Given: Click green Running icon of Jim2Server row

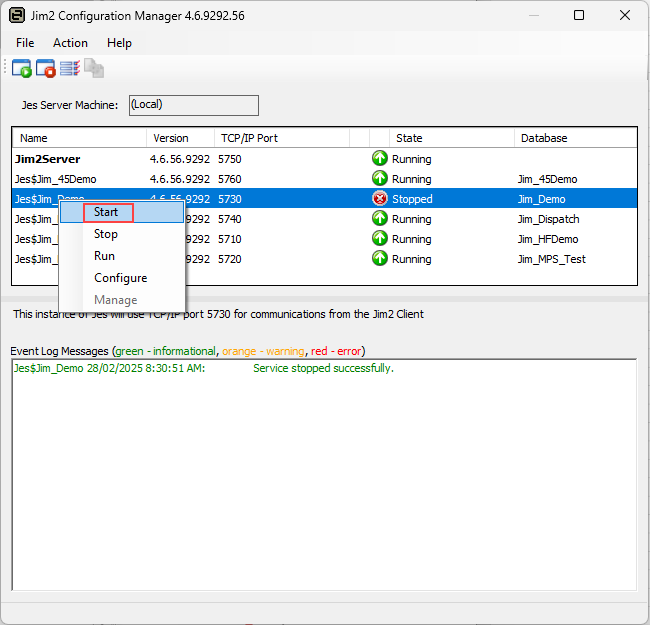Looking at the screenshot, I should pos(380,159).
